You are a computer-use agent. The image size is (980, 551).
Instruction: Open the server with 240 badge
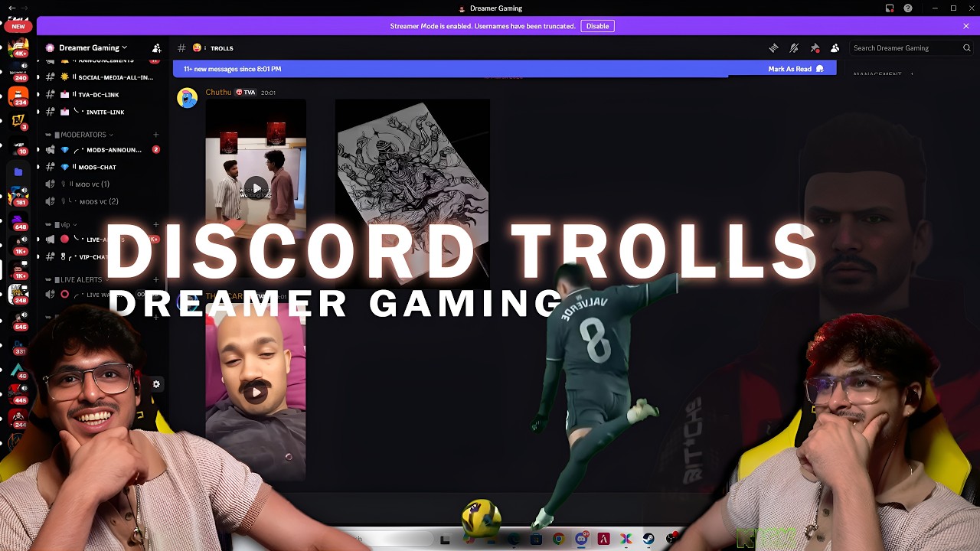18,71
